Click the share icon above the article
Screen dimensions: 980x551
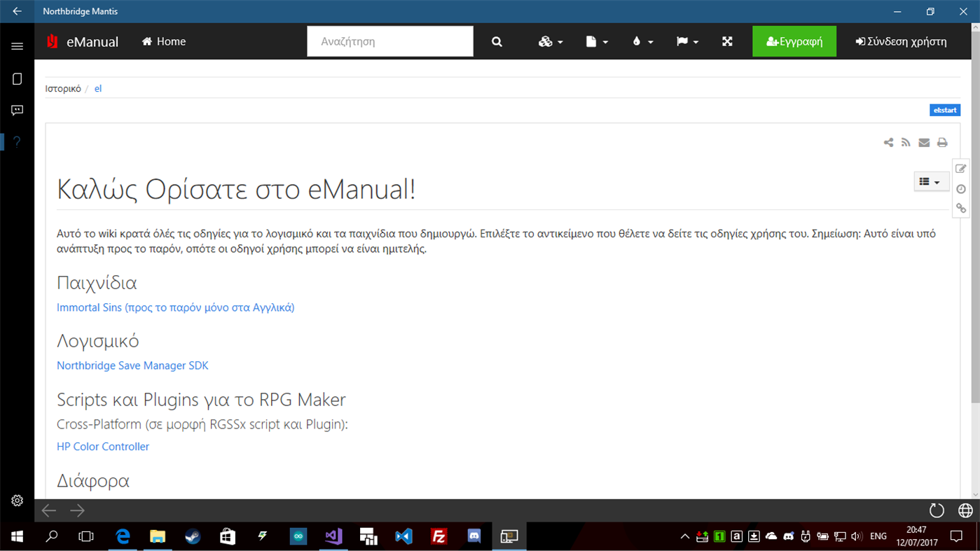click(x=888, y=143)
